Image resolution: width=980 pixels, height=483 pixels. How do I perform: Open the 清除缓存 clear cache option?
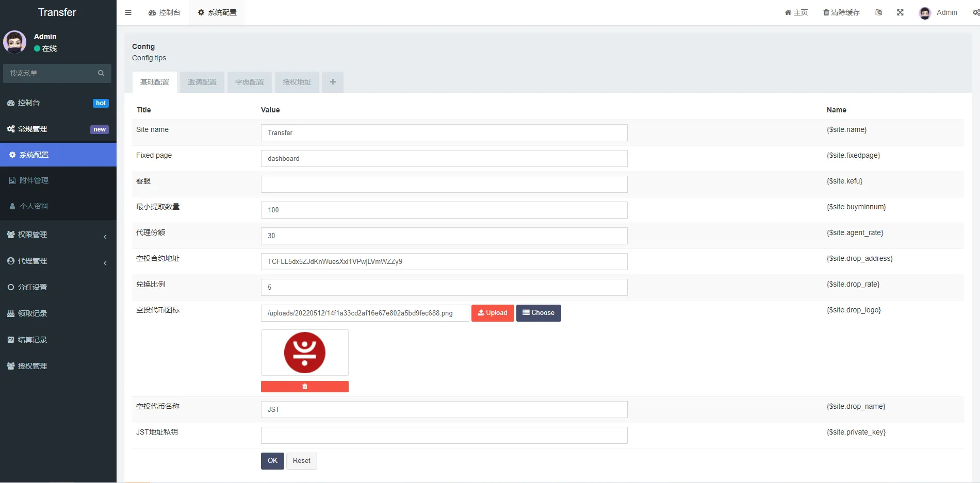(x=841, y=12)
